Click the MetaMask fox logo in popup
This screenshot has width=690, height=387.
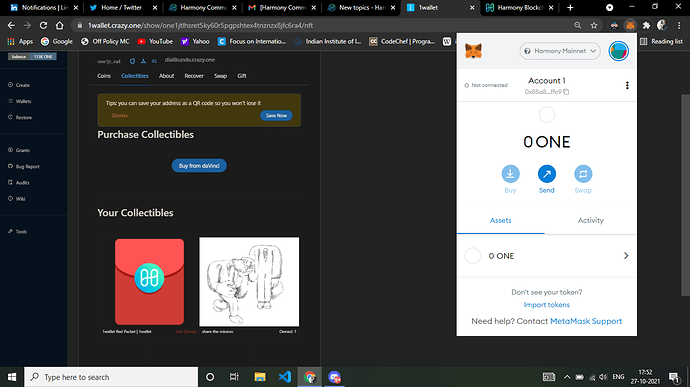[473, 51]
